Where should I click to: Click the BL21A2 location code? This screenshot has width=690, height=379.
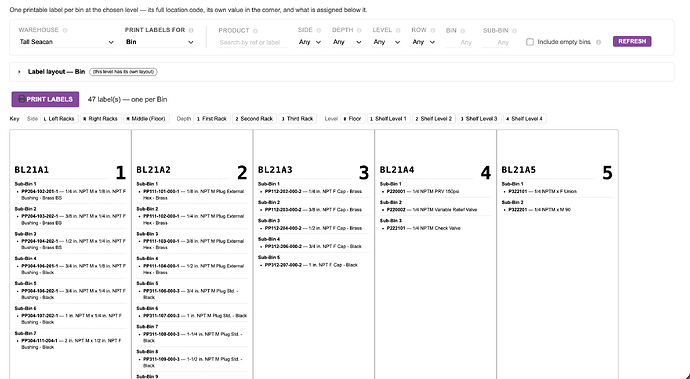154,170
